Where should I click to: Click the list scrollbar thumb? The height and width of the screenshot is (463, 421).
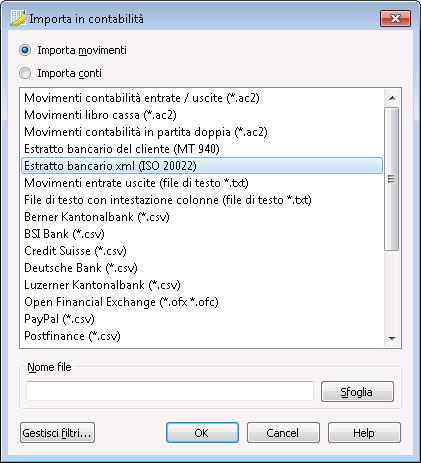pyautogui.click(x=392, y=179)
